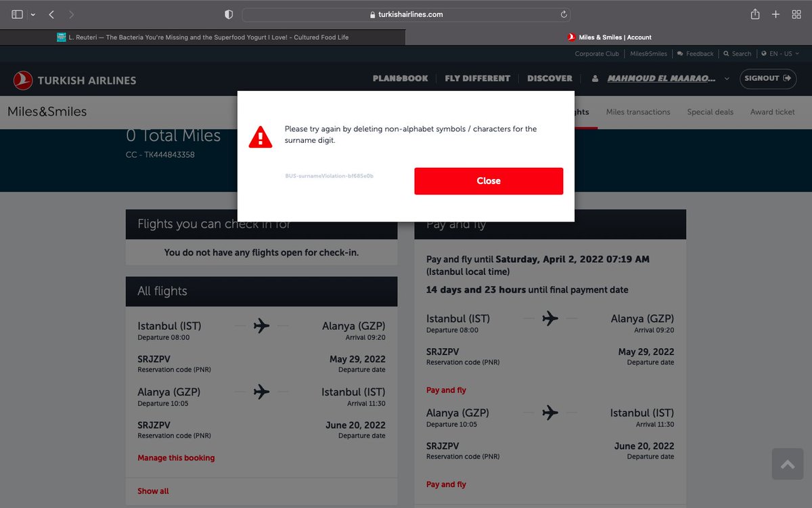
Task: Expand the account dropdown chevron
Action: coord(727,79)
